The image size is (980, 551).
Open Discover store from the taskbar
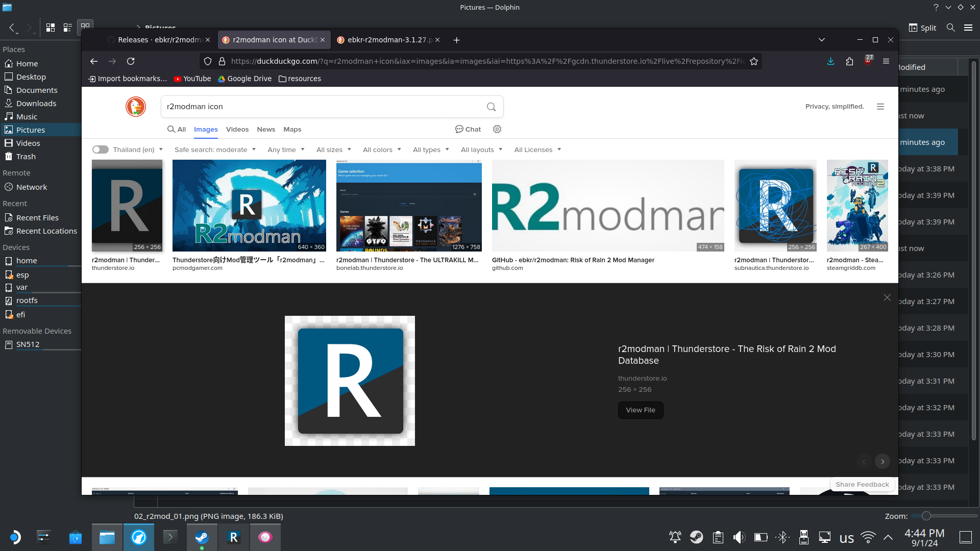(x=76, y=537)
